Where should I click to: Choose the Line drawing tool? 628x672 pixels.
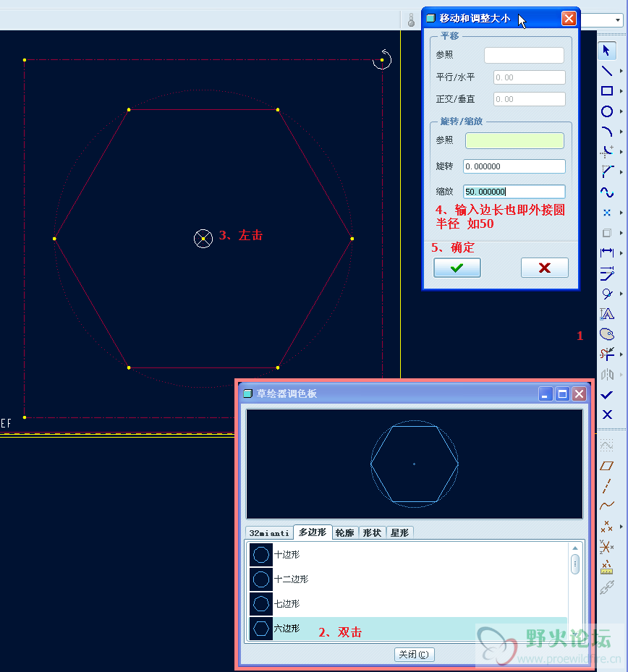coord(606,71)
